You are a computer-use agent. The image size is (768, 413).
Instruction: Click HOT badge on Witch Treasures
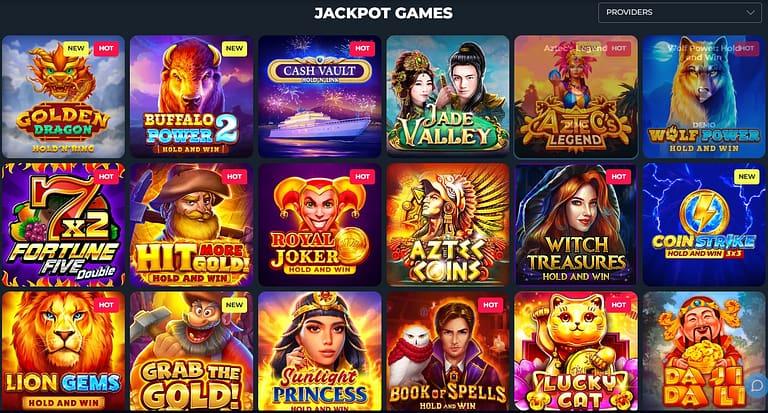tap(619, 177)
